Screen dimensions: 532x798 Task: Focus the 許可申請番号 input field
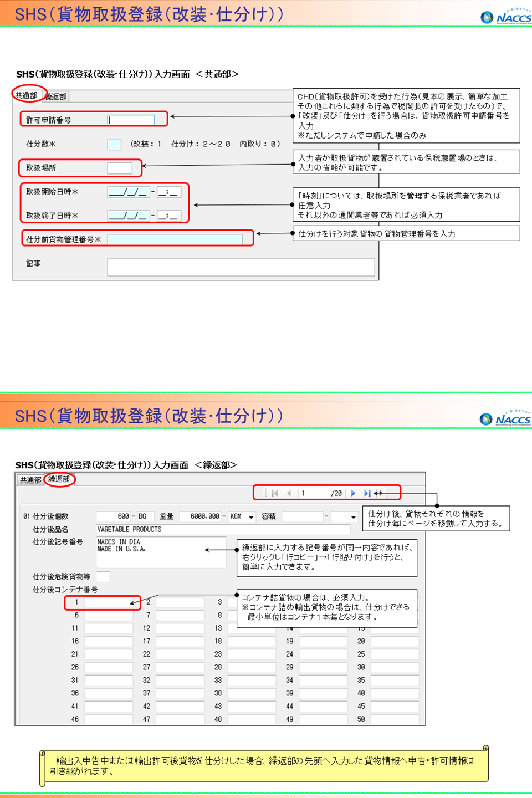click(131, 120)
